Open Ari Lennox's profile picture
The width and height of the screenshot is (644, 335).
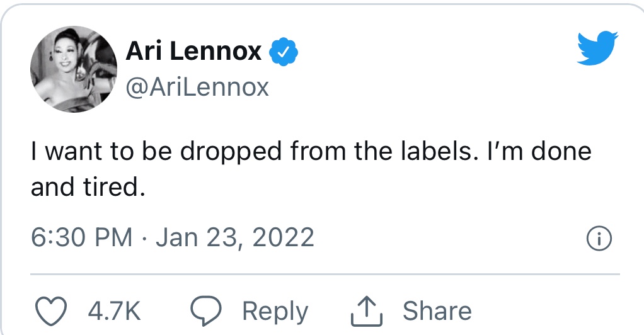[73, 69]
